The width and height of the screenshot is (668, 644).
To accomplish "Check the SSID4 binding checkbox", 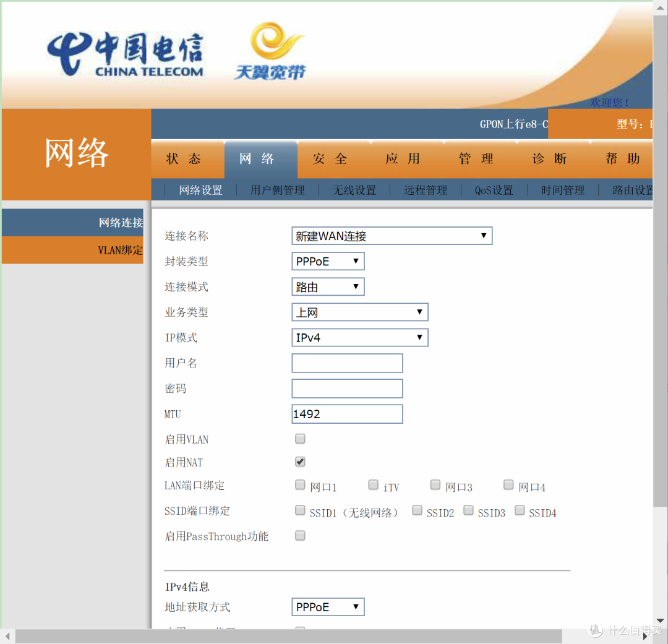I will point(520,510).
